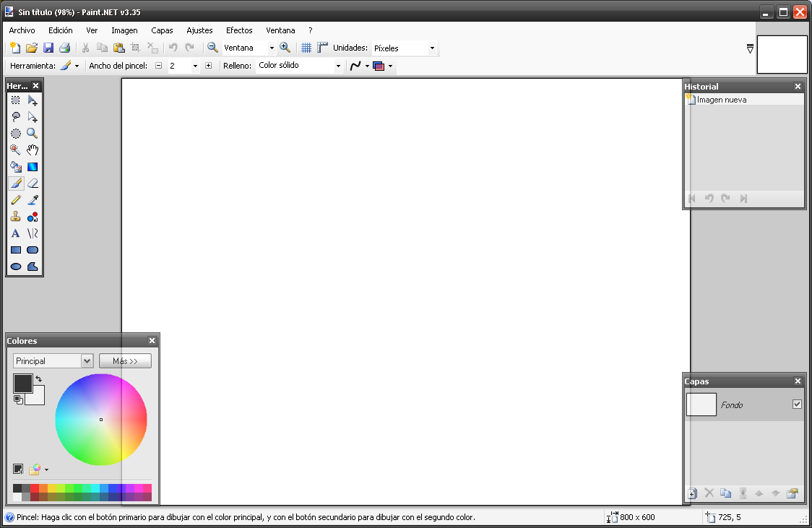
Task: Select the Ellipse shape tool
Action: [x=16, y=267]
